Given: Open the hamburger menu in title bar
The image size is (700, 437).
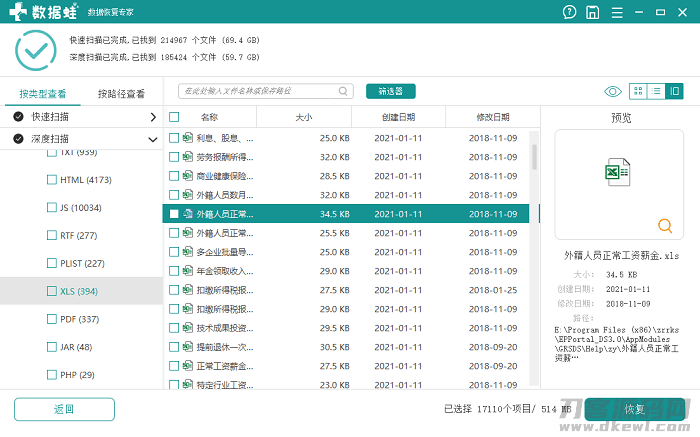Looking at the screenshot, I should 617,12.
